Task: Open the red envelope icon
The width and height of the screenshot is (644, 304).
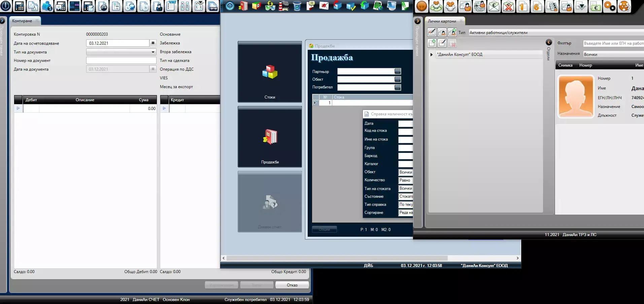Action: [324, 6]
